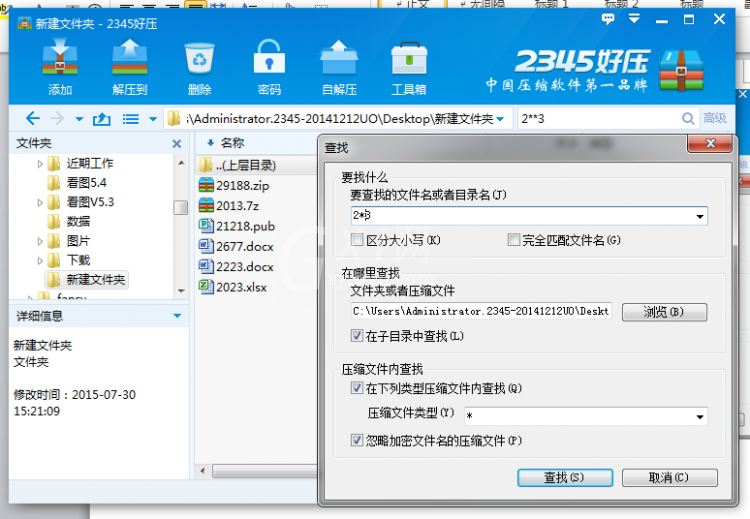Select the 29188.zip archive file

234,185
